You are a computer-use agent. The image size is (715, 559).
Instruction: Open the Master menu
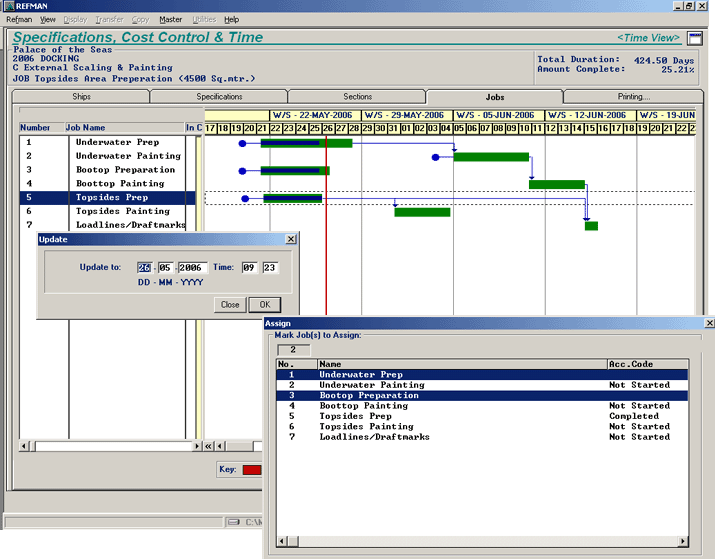click(170, 19)
